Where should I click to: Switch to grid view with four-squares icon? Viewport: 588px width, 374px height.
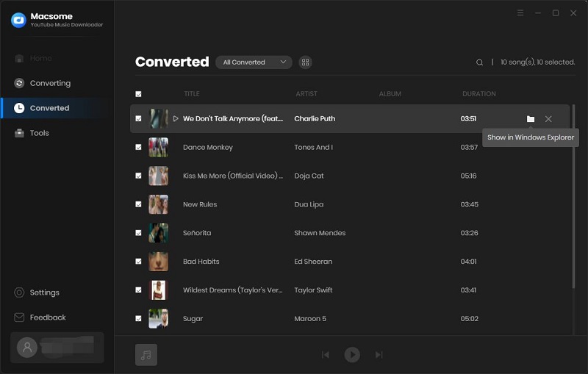(305, 62)
